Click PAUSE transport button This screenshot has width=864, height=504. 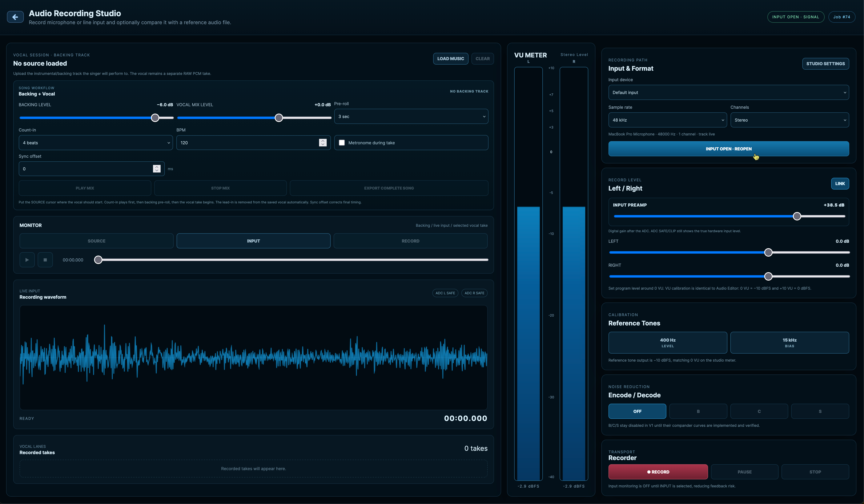click(x=744, y=472)
